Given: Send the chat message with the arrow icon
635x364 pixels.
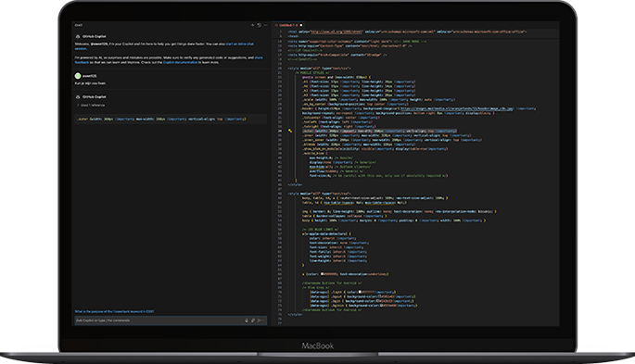Looking at the screenshot, I should [x=260, y=320].
